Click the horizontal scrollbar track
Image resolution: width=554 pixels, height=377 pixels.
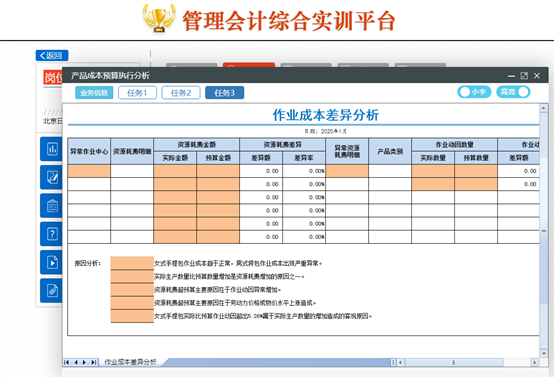pyautogui.click(x=454, y=362)
